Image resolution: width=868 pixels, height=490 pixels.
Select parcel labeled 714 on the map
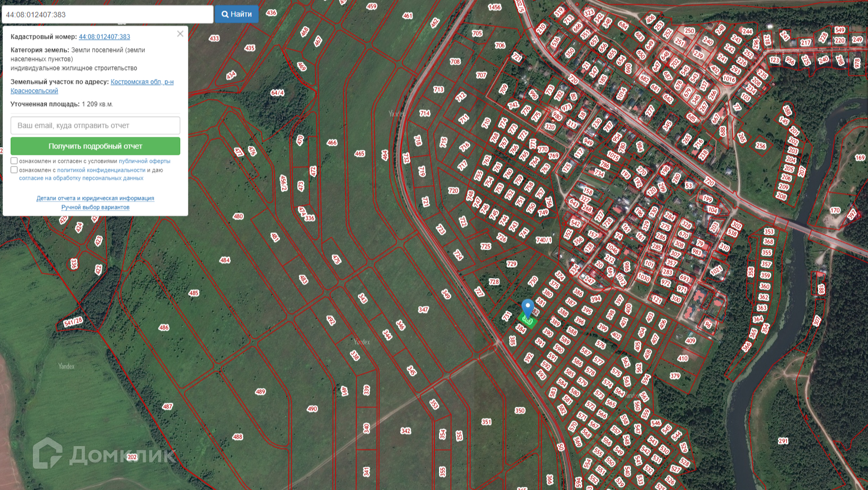point(425,113)
